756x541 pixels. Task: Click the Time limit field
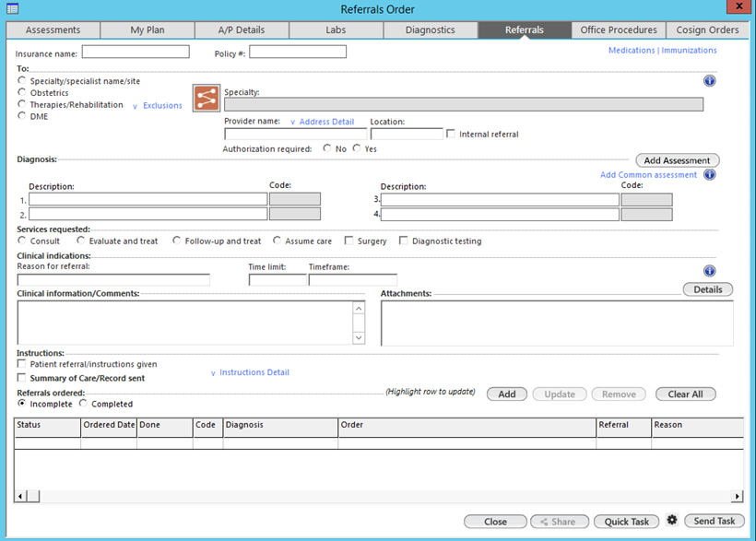click(x=278, y=279)
